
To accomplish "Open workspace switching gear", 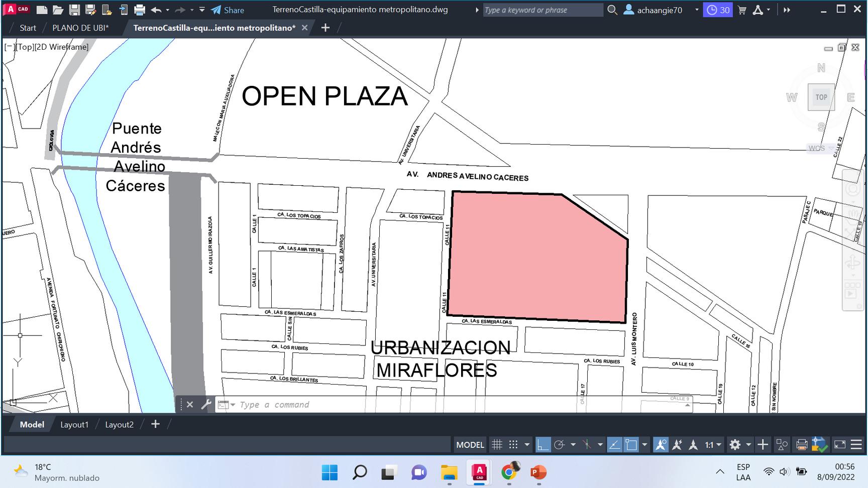I will (735, 445).
